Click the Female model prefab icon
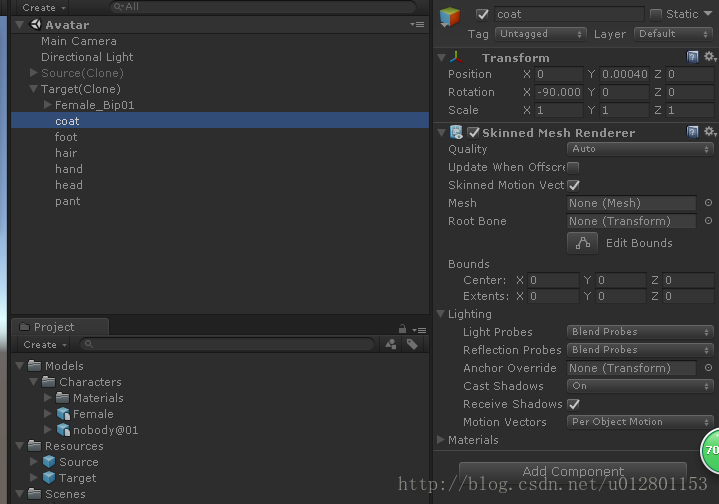The width and height of the screenshot is (719, 504). pos(63,414)
